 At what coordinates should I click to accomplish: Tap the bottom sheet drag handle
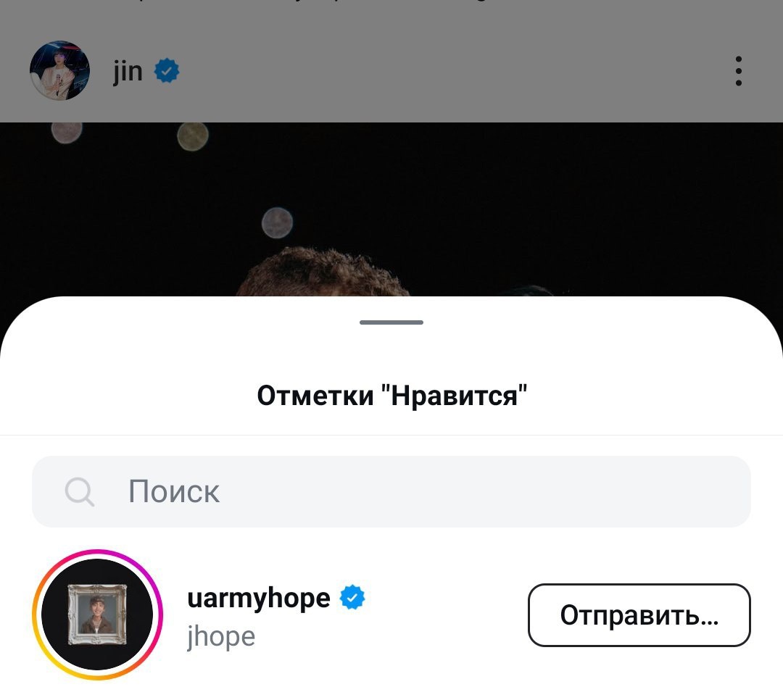391,322
